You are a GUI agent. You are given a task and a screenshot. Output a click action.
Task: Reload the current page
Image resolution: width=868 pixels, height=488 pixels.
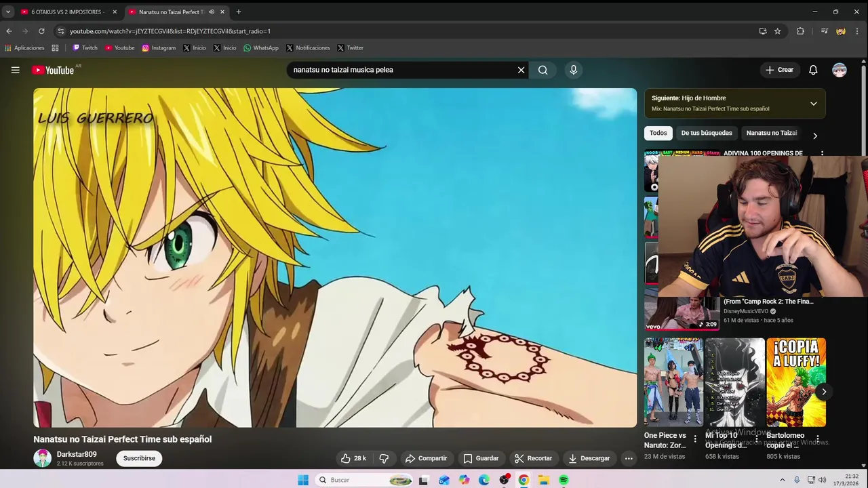pyautogui.click(x=41, y=31)
